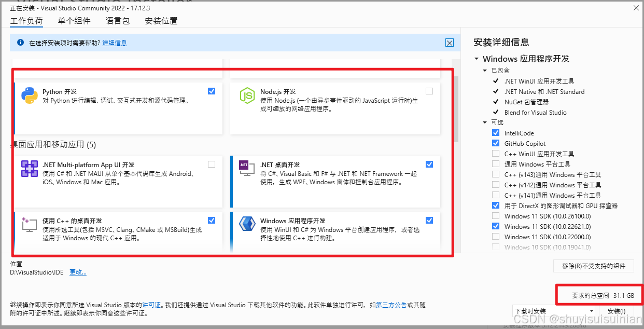This screenshot has height=329, width=644.
Task: Dismiss the help banner with its X icon
Action: [450, 43]
